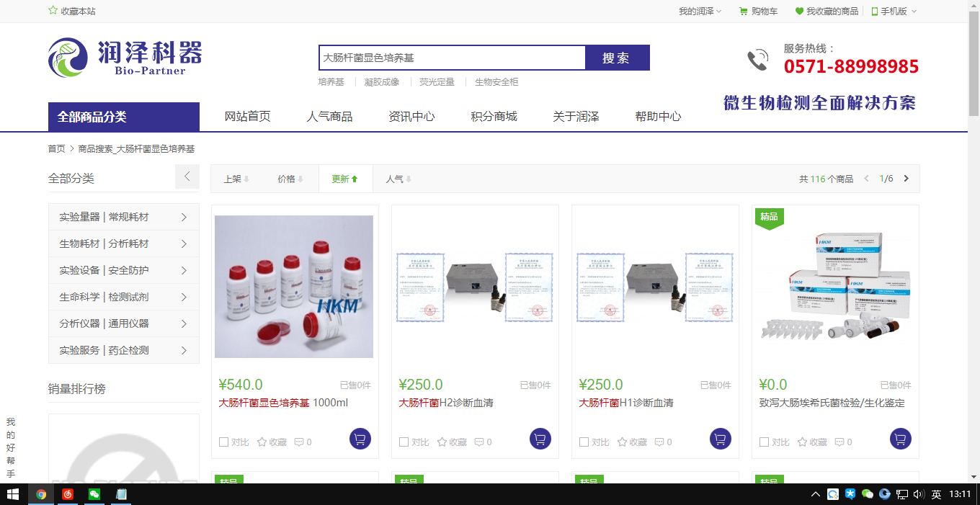Open WeChat from the taskbar
This screenshot has width=980, height=505.
pyautogui.click(x=94, y=494)
